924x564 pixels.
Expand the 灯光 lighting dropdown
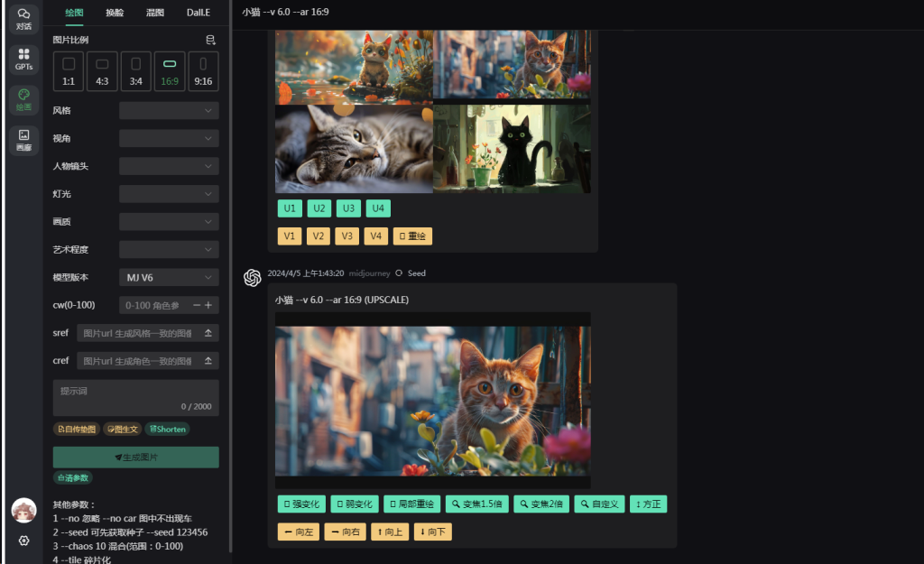[x=169, y=194]
